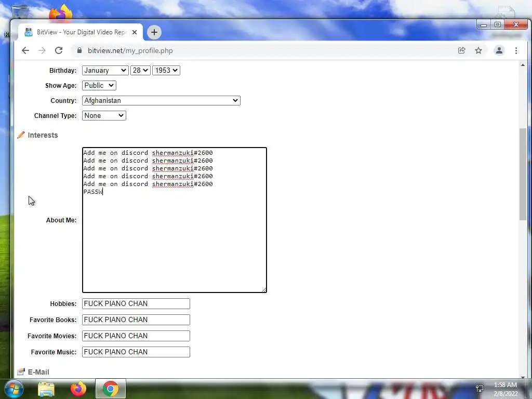
Task: Click the Favorite Movies input field
Action: click(136, 336)
